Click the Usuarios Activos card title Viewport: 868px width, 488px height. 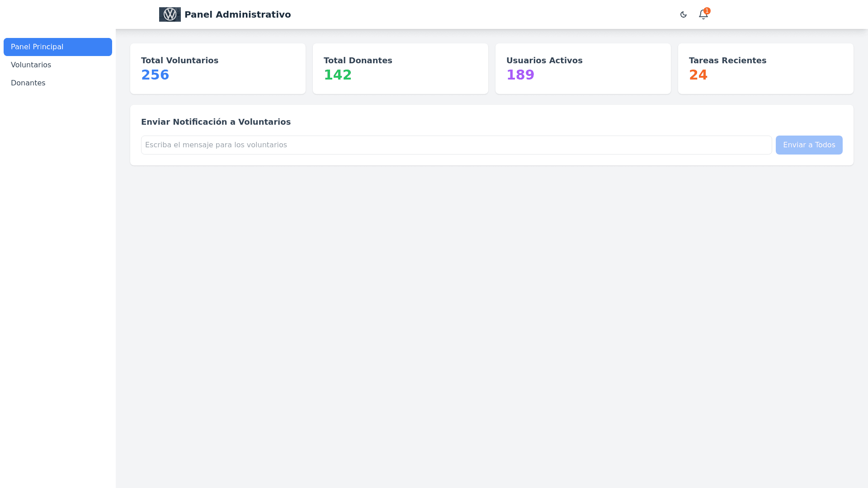click(x=544, y=61)
